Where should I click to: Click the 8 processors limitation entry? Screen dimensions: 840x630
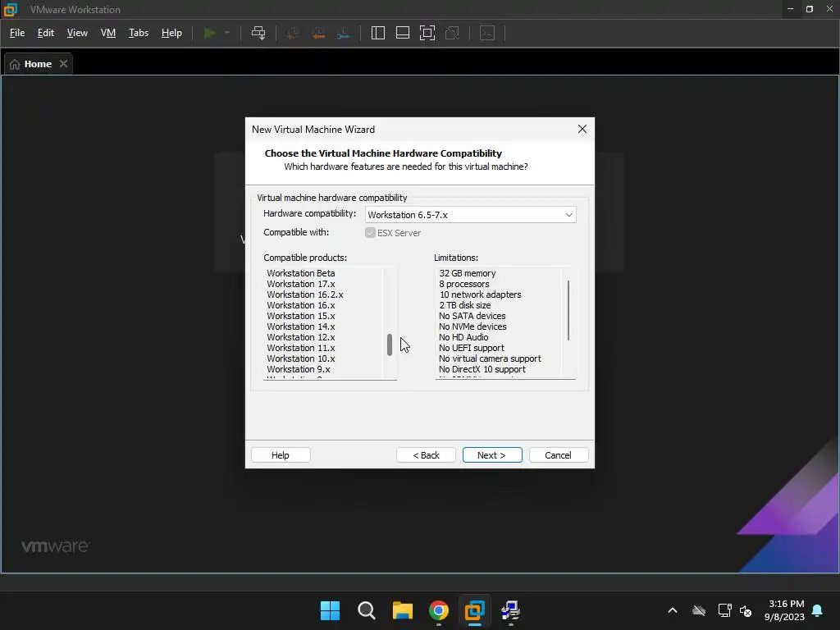(x=464, y=284)
